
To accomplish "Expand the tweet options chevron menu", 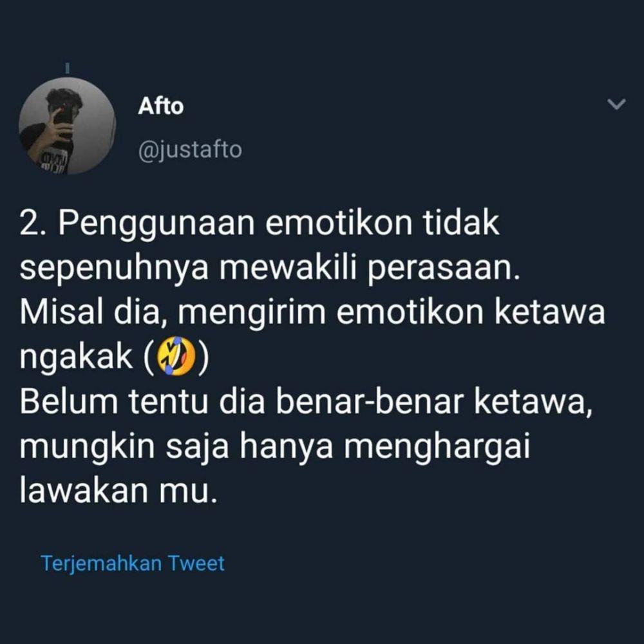I will point(616,104).
